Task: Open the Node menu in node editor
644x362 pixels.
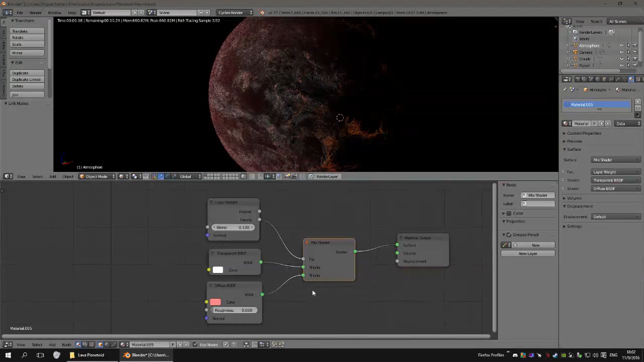Action: tap(66, 345)
